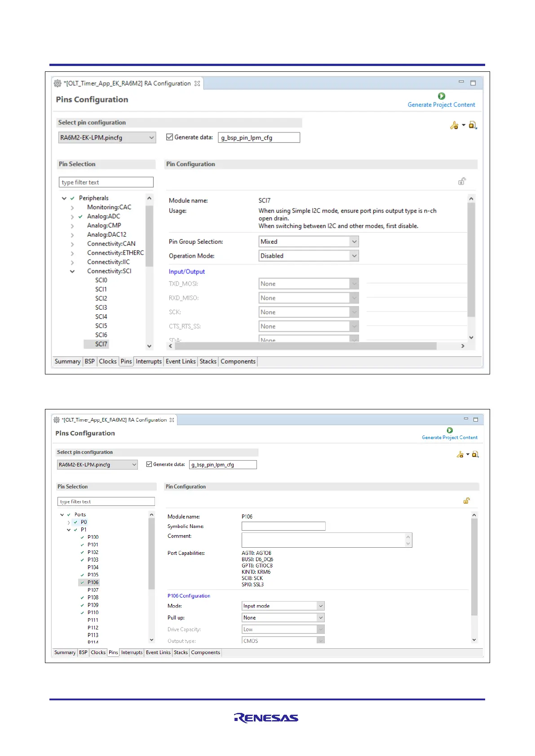Collapse the Connectivity:SCI tree node

coord(72,271)
